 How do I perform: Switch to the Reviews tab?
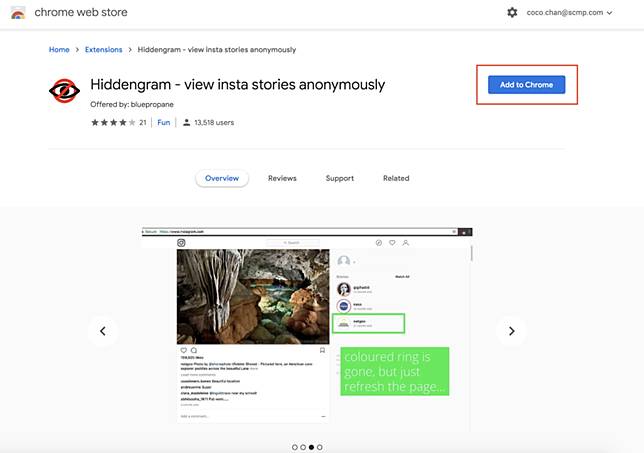pyautogui.click(x=282, y=178)
